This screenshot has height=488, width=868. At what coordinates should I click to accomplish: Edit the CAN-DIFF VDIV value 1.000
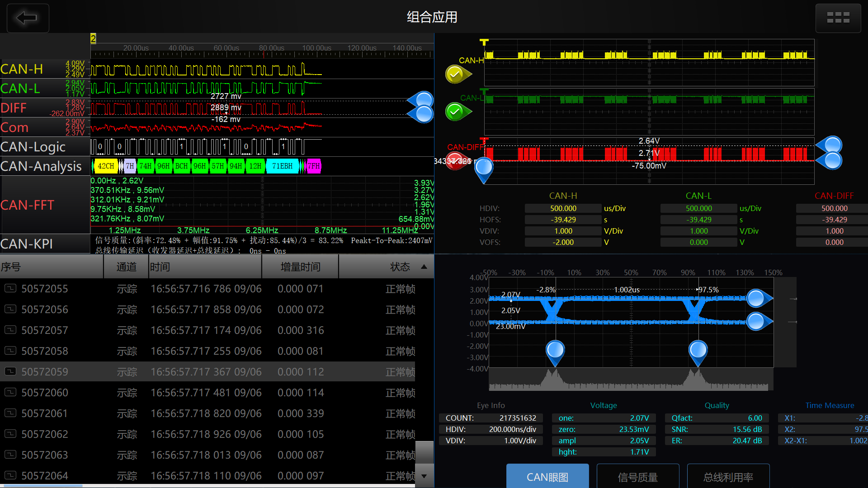(832, 231)
